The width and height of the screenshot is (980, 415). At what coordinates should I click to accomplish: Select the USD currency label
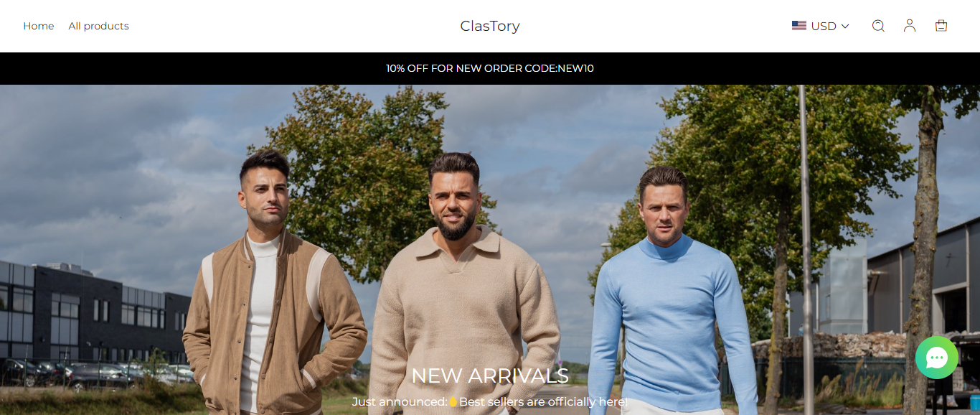824,26
